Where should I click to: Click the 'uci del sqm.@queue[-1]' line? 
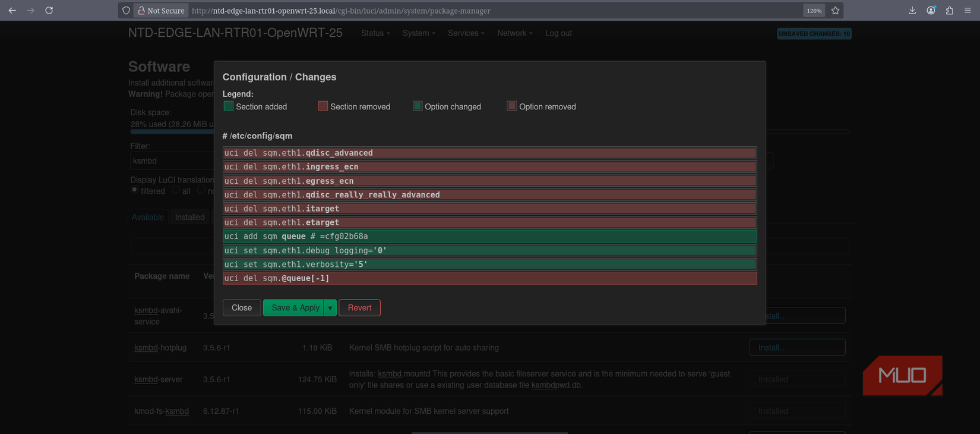tap(490, 278)
